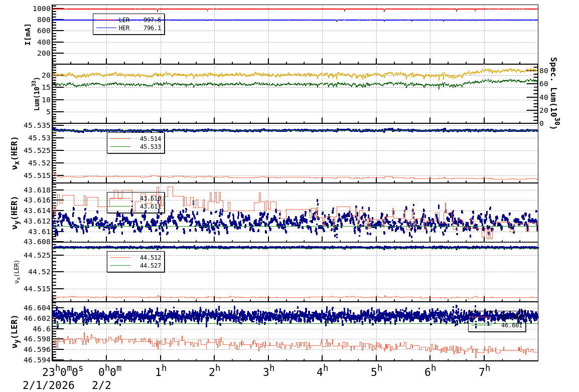Click the 46.604 tick label
Viewport: 579px width, 392px height.
37,308
